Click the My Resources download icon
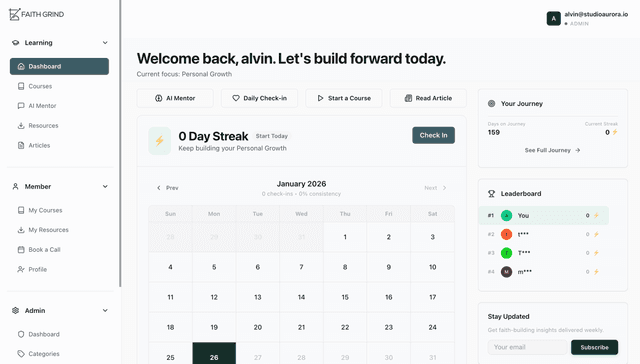The image size is (640, 364). 21,230
